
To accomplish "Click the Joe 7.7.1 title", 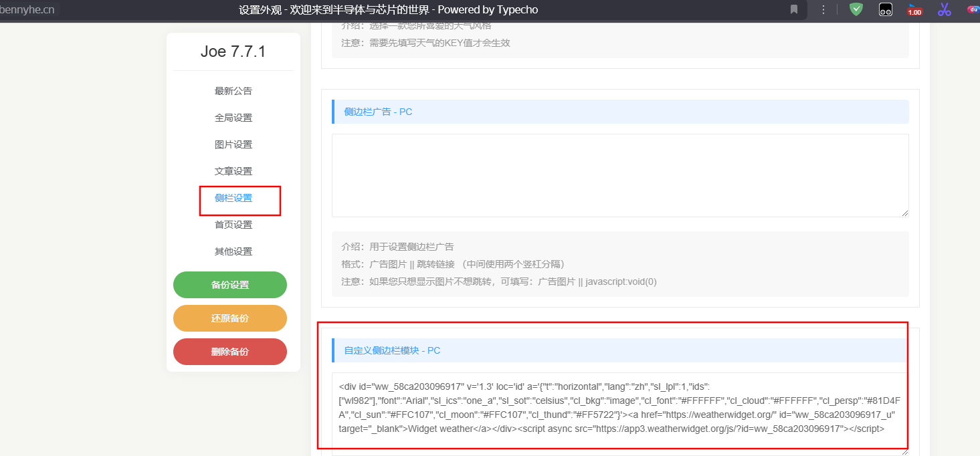I will pos(233,51).
